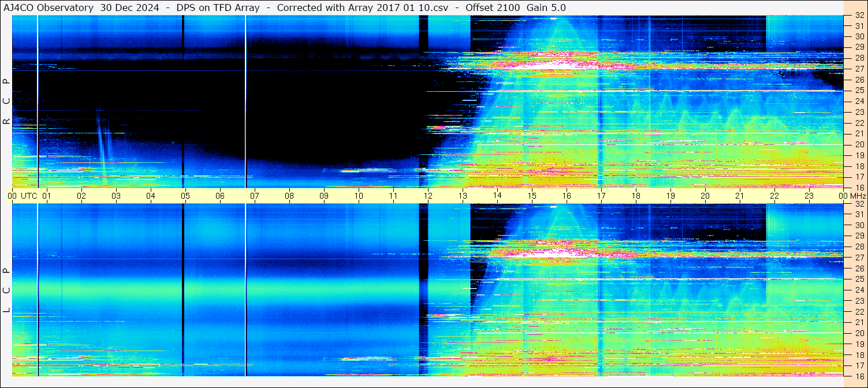This screenshot has width=868, height=388.
Task: Click the 11 hour tick label
Action: tap(393, 196)
